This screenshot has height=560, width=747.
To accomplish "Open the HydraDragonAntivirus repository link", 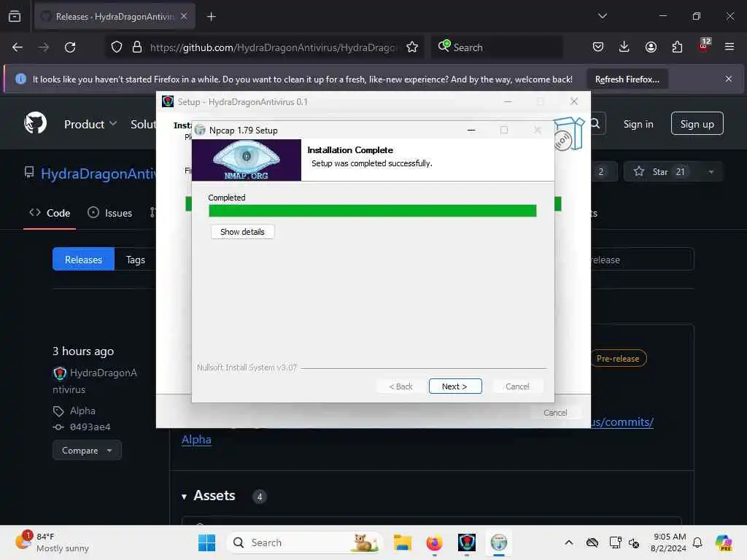I will point(98,174).
